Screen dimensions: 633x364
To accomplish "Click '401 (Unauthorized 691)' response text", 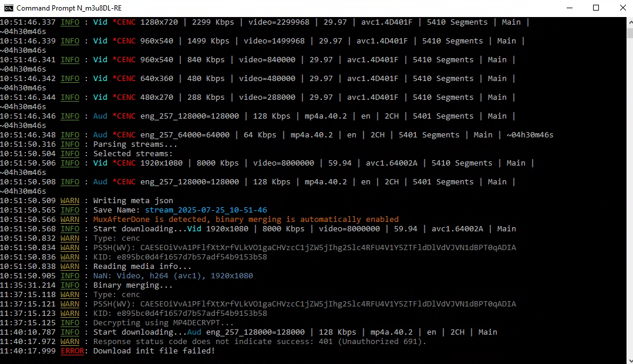I will pos(372,342).
